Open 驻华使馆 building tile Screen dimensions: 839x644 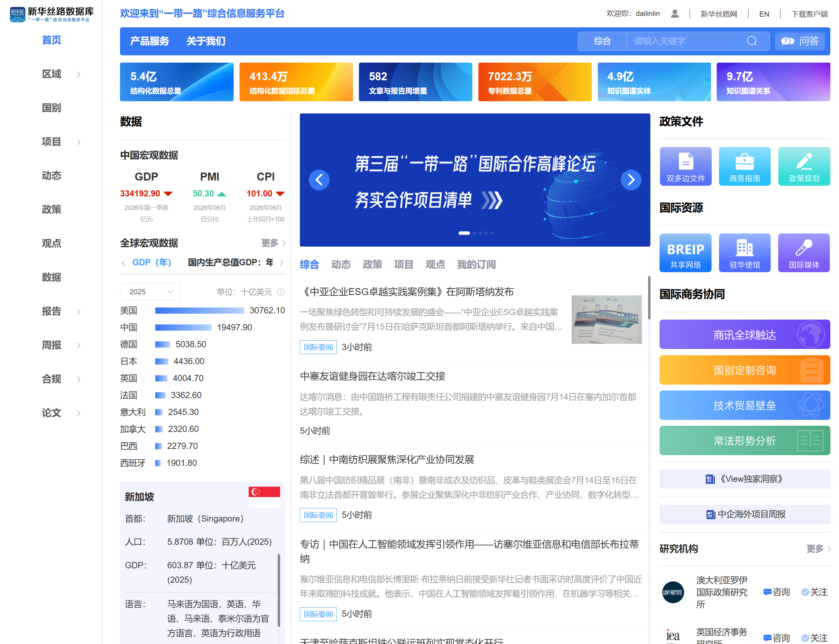coord(744,253)
